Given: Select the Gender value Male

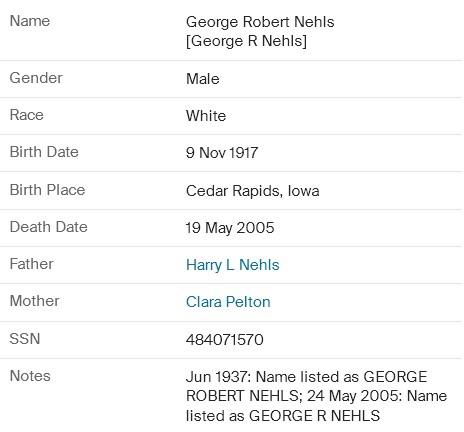Looking at the screenshot, I should click(x=203, y=79).
